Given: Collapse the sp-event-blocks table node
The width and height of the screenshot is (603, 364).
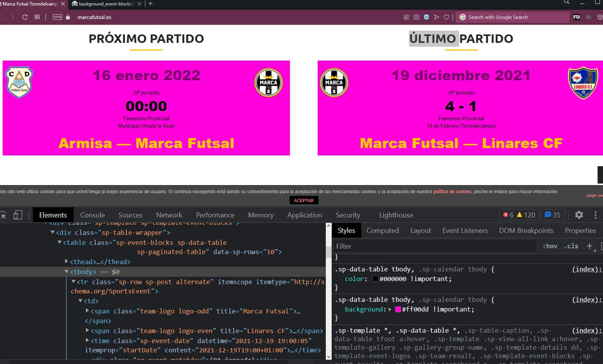Looking at the screenshot, I should (x=60, y=243).
